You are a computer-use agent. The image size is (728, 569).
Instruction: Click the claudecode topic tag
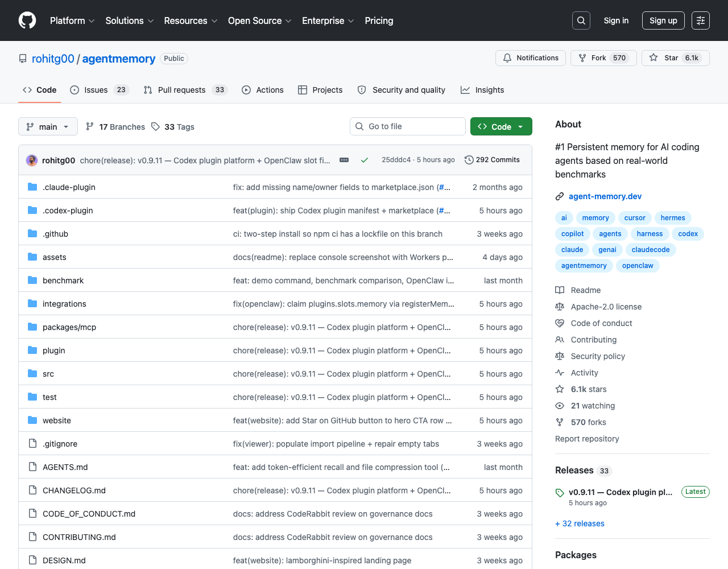pos(651,250)
